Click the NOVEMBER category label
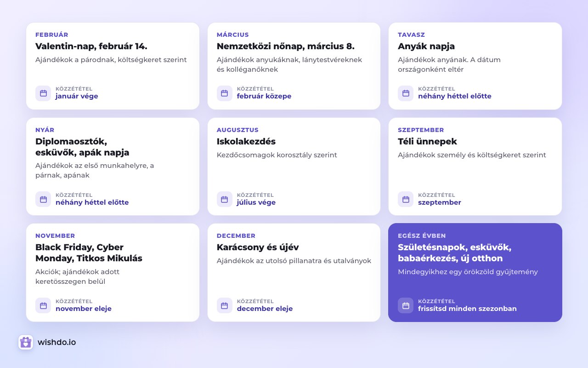Image resolution: width=588 pixels, height=368 pixels. pyautogui.click(x=55, y=236)
